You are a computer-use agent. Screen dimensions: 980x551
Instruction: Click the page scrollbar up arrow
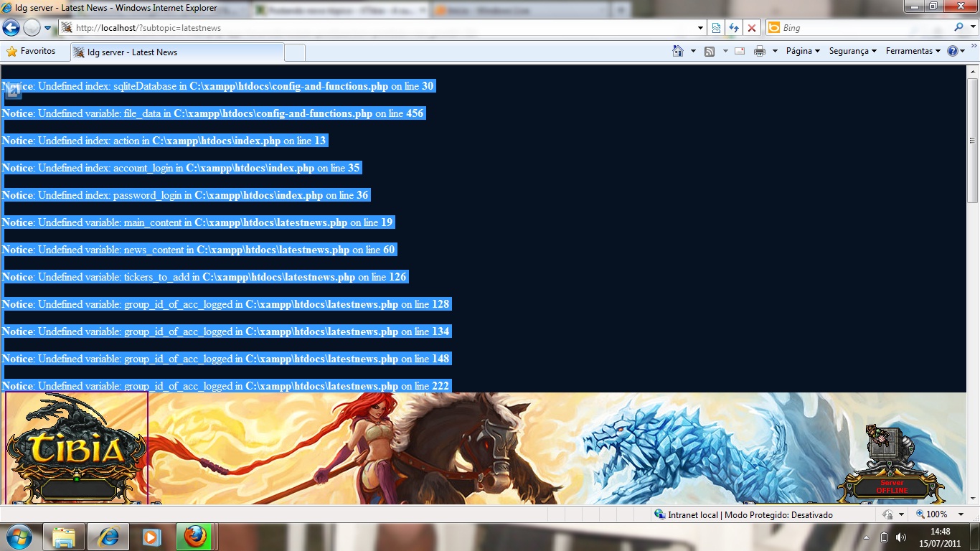coord(973,72)
